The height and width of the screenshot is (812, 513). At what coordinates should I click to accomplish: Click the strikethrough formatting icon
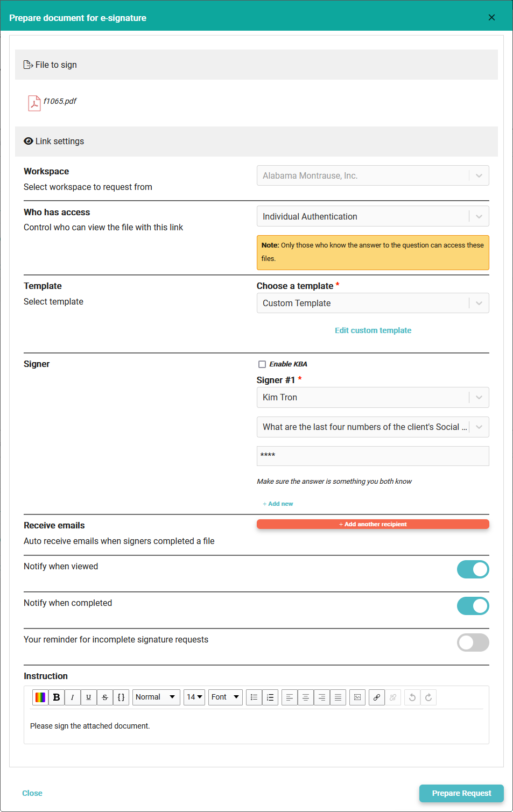pyautogui.click(x=105, y=697)
